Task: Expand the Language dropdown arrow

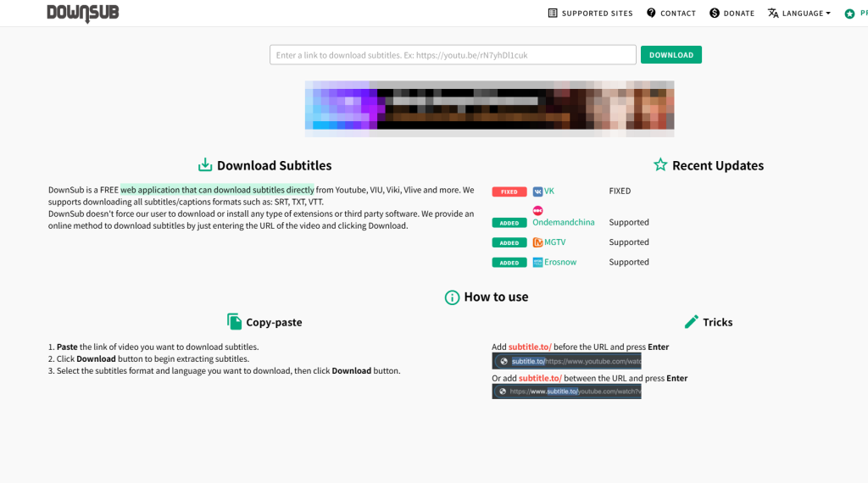Action: pyautogui.click(x=828, y=14)
